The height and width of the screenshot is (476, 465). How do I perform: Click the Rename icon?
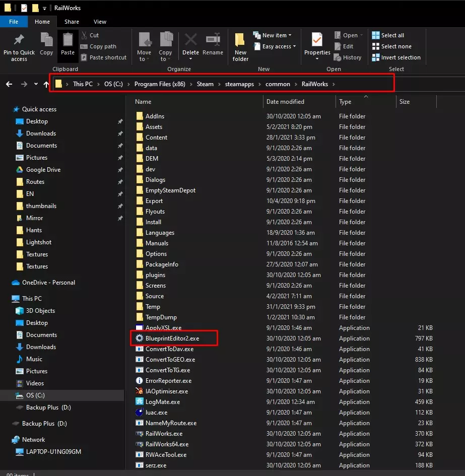click(213, 39)
